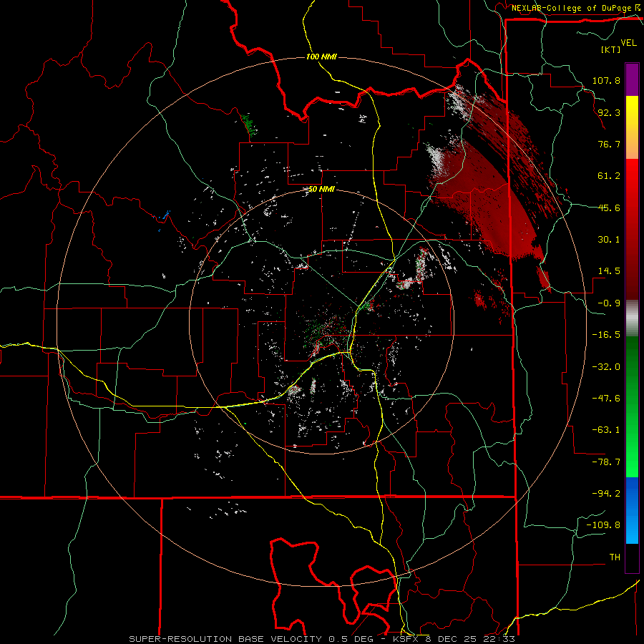Click the [KT] units label
Image resolution: width=644 pixels, height=644 pixels.
click(610, 49)
